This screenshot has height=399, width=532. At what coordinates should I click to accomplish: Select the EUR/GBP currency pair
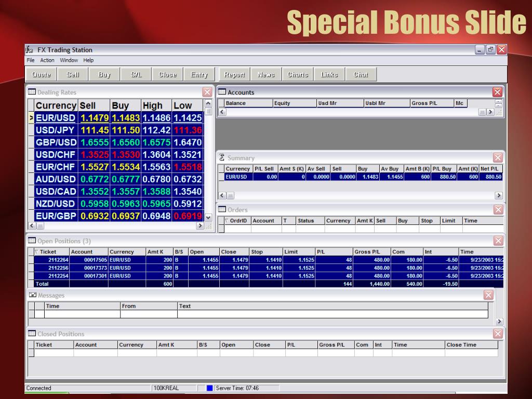pos(56,216)
